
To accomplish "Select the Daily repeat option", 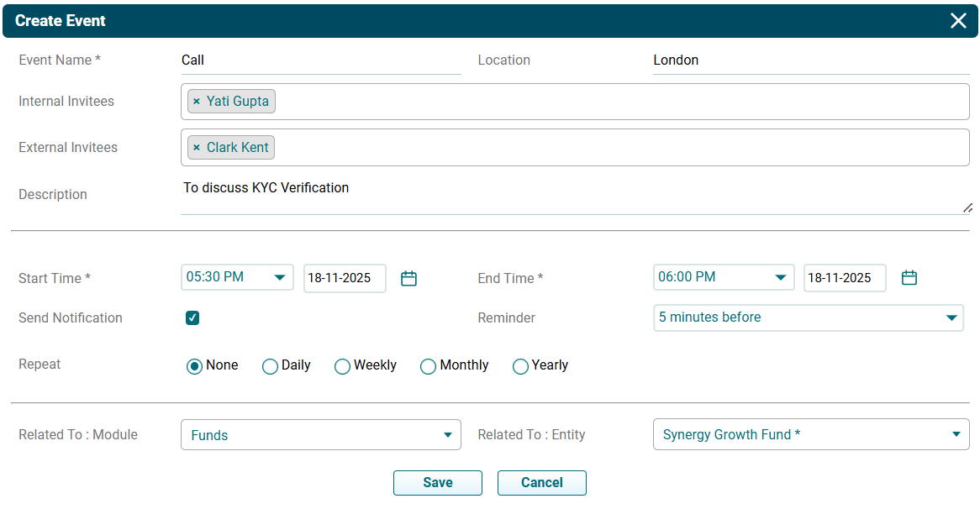I will pos(270,366).
